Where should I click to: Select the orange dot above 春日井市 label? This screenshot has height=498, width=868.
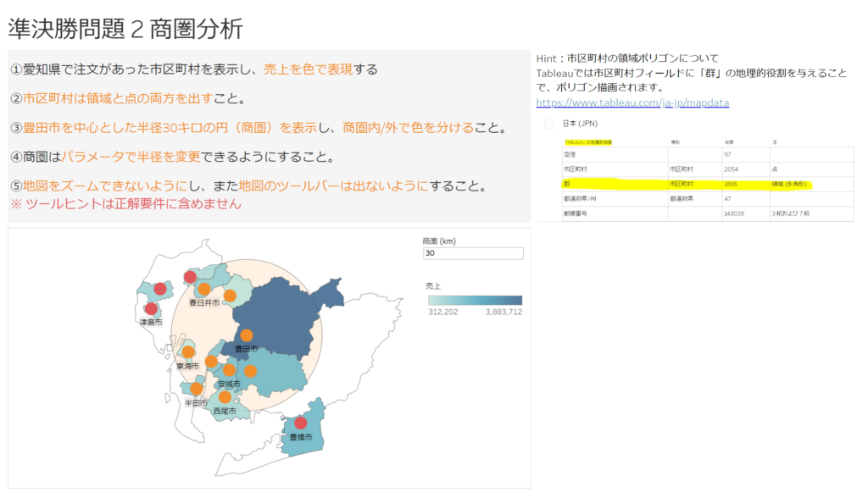tap(203, 289)
